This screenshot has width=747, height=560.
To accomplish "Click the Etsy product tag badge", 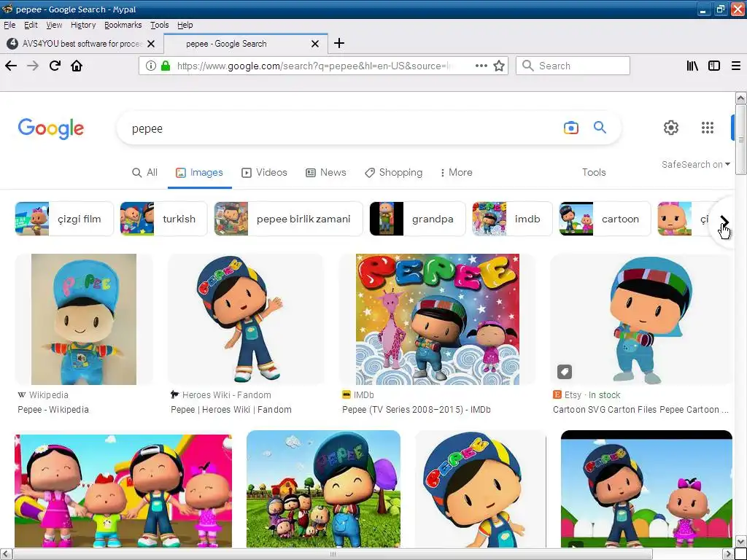I will 565,372.
